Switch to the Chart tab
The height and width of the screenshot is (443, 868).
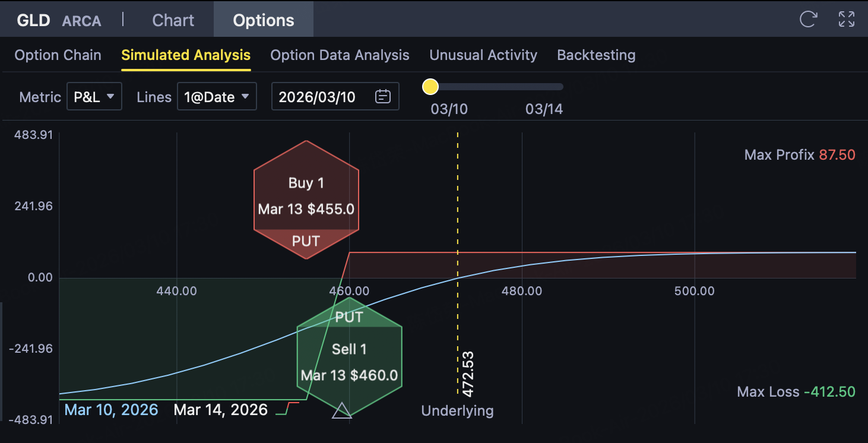173,20
